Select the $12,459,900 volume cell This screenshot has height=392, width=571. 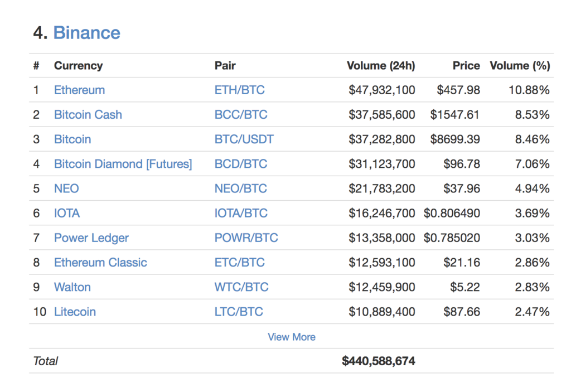pos(381,287)
